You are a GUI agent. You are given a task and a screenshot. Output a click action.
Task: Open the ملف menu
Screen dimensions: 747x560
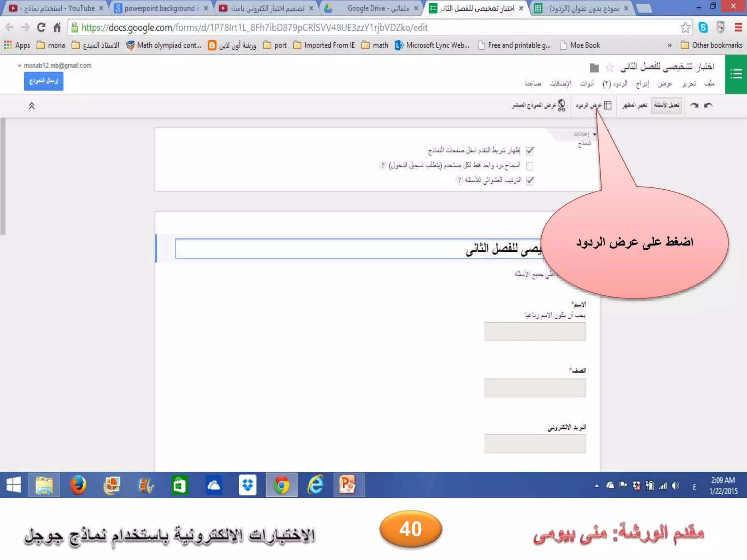click(709, 83)
